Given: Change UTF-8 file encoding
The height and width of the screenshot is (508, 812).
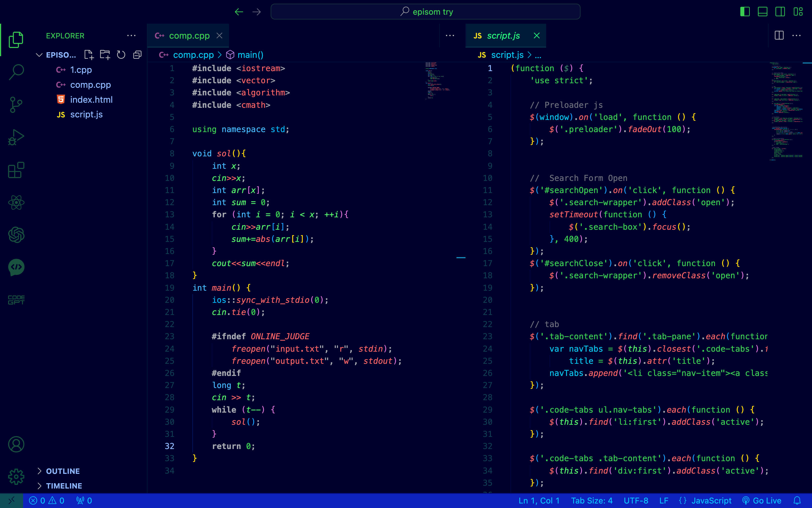Looking at the screenshot, I should (x=636, y=501).
